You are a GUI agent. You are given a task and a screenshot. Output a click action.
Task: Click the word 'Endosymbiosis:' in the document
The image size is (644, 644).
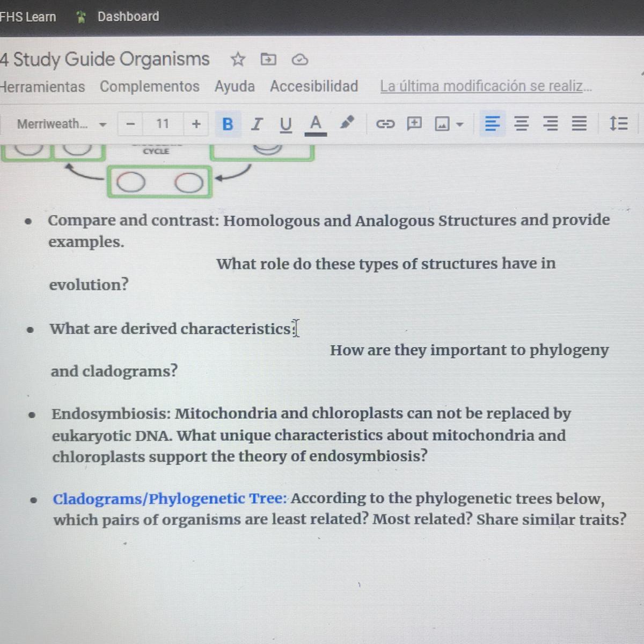point(111,414)
